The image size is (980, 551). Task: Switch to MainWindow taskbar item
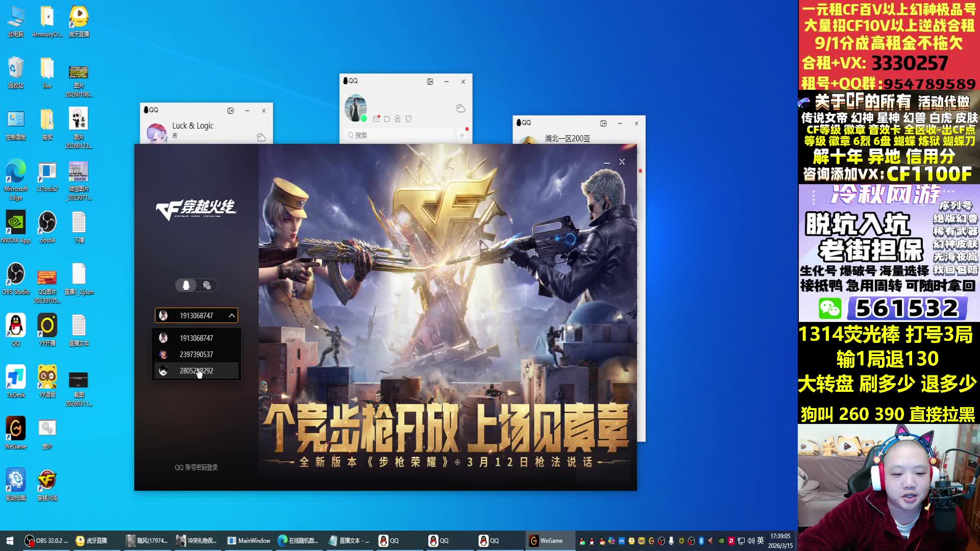click(x=249, y=541)
